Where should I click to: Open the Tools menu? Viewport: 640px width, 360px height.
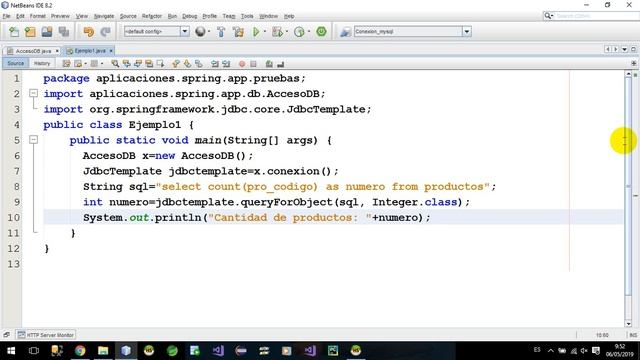[x=247, y=16]
